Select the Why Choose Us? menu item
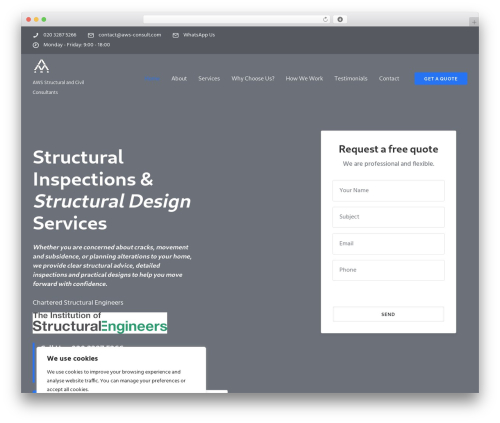The image size is (500, 423). click(253, 79)
